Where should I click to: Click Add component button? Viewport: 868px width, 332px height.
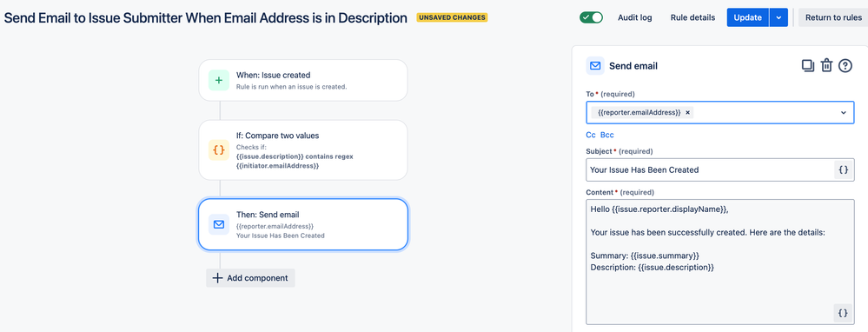point(251,278)
